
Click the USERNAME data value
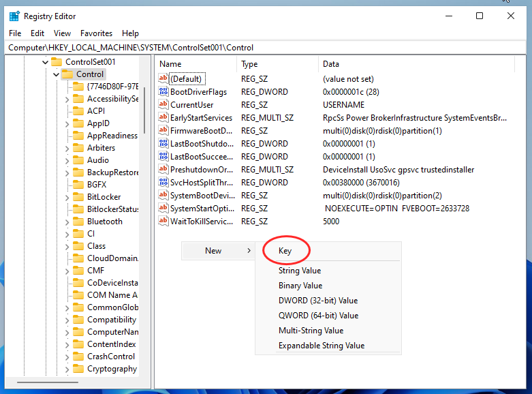click(x=343, y=104)
